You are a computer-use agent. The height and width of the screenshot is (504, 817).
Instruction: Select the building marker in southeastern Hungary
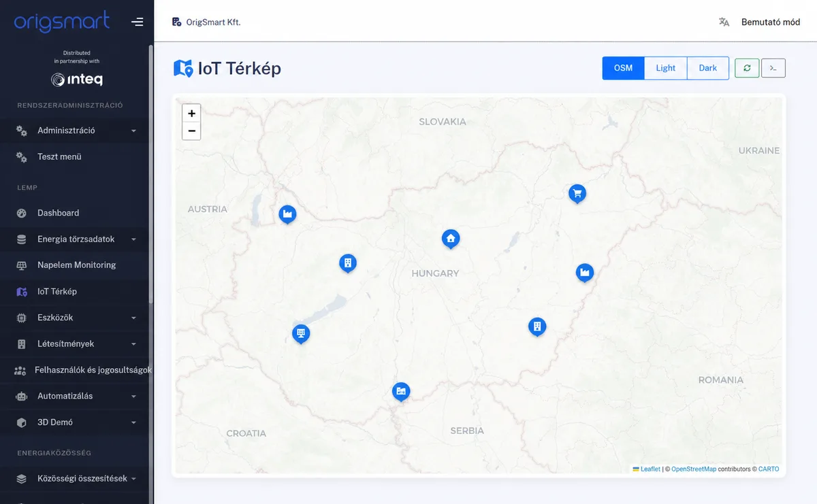coord(537,328)
